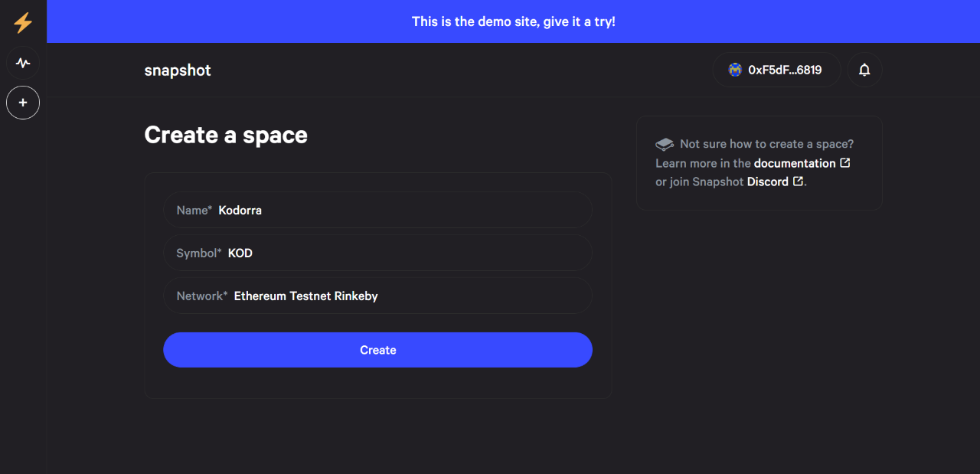Click the demo site banner text

pyautogui.click(x=514, y=21)
